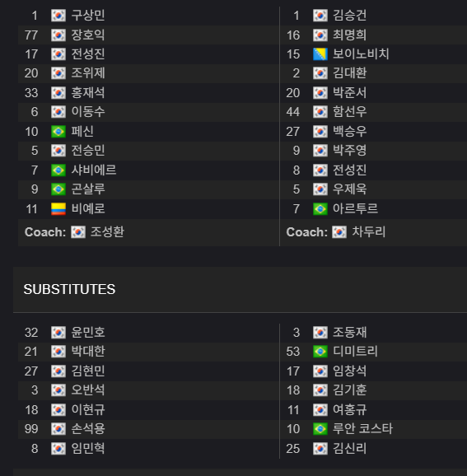Click the SUBSTITUTES section header
467x476 pixels.
point(69,289)
